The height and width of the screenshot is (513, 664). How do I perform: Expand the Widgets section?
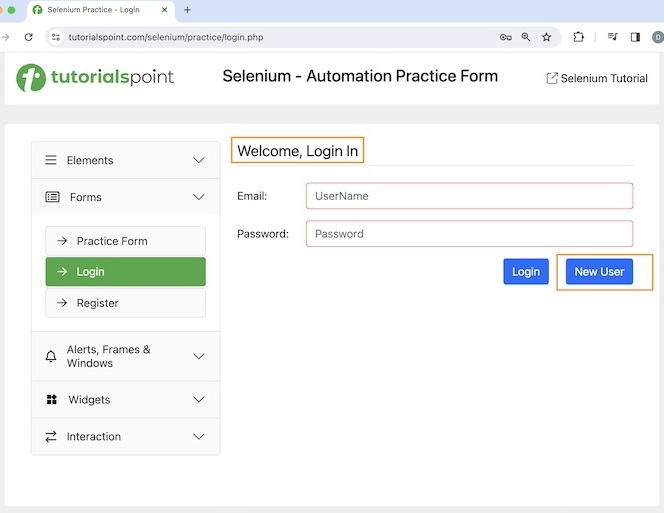(x=199, y=400)
